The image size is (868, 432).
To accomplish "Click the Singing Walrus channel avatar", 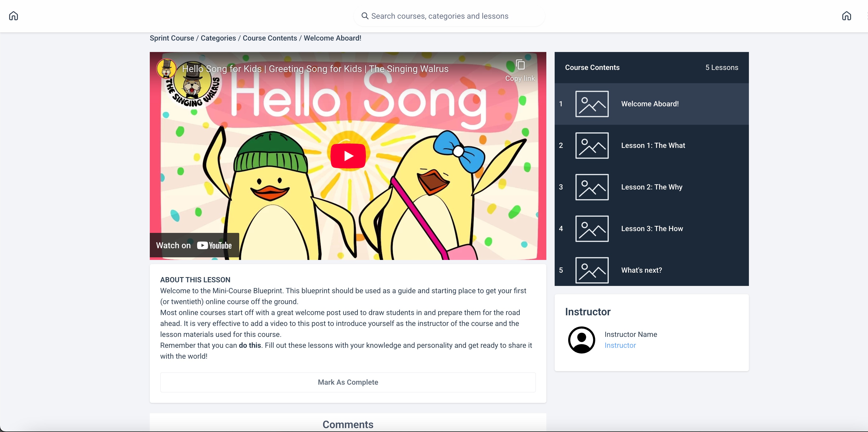I will tap(166, 68).
